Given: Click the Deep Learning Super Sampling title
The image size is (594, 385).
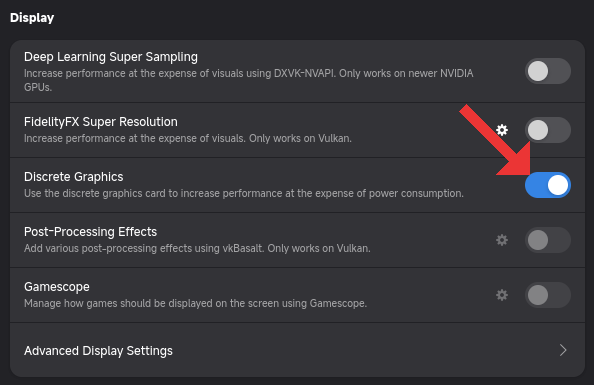Looking at the screenshot, I should coord(111,57).
